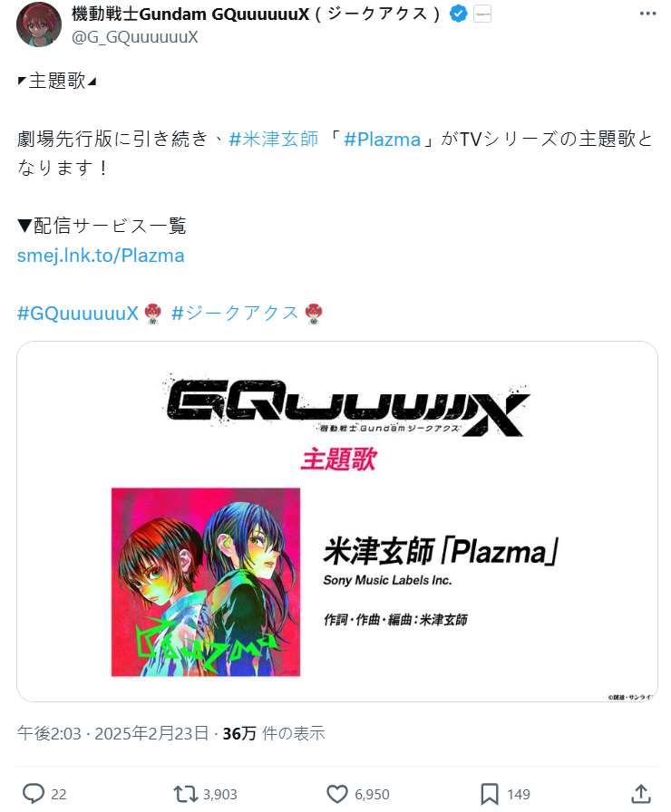Image resolution: width=671 pixels, height=812 pixels.
Task: Bookmark the post with the bookmark icon
Action: pyautogui.click(x=490, y=794)
